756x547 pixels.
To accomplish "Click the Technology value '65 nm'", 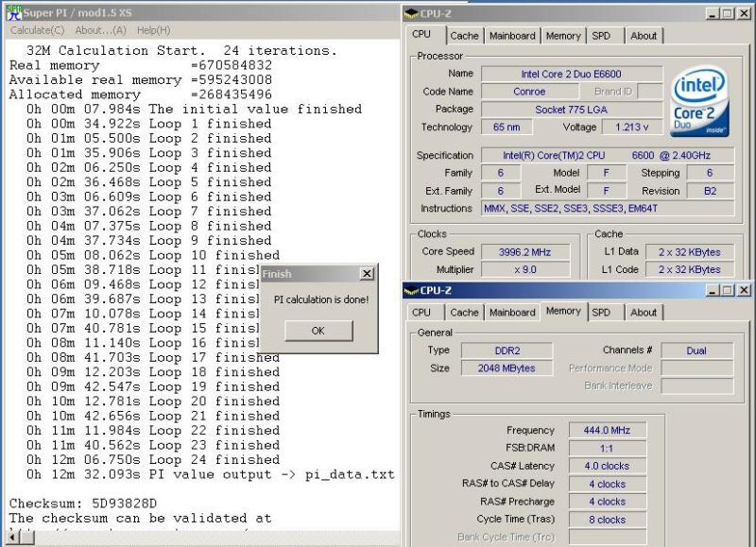I will [507, 128].
